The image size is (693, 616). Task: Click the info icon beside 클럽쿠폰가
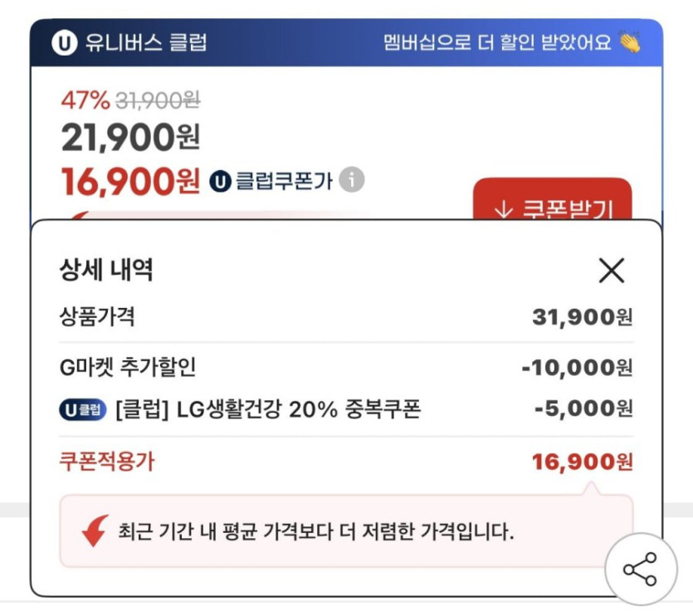click(x=352, y=179)
